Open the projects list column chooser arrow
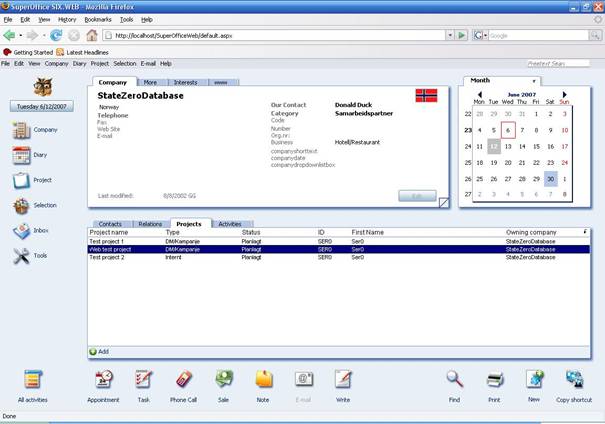Image resolution: width=605 pixels, height=424 pixels. (x=585, y=232)
